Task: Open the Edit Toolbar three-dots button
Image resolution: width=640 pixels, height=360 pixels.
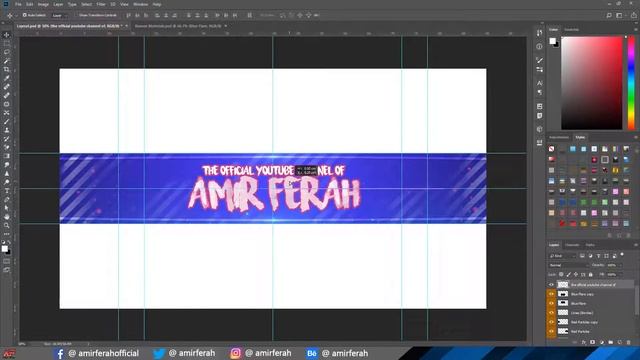Action: (x=7, y=234)
